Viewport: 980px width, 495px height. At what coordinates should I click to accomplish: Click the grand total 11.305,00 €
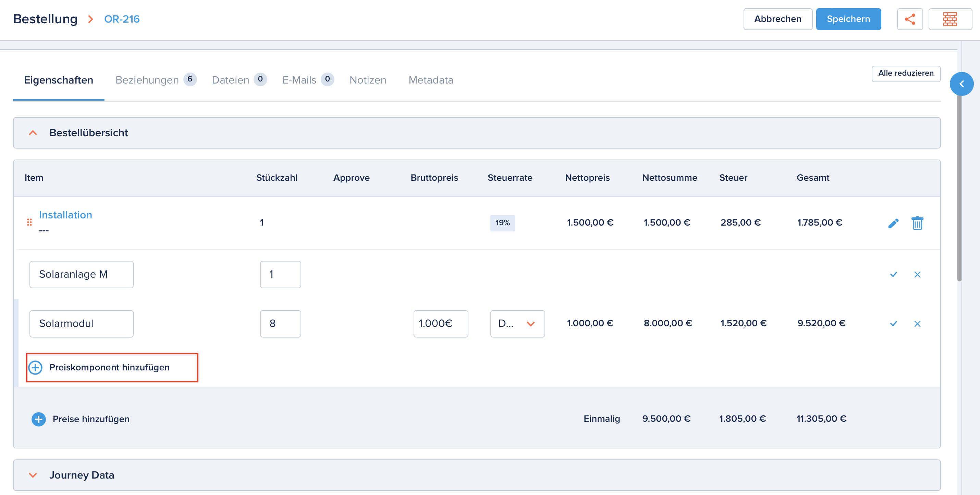821,419
